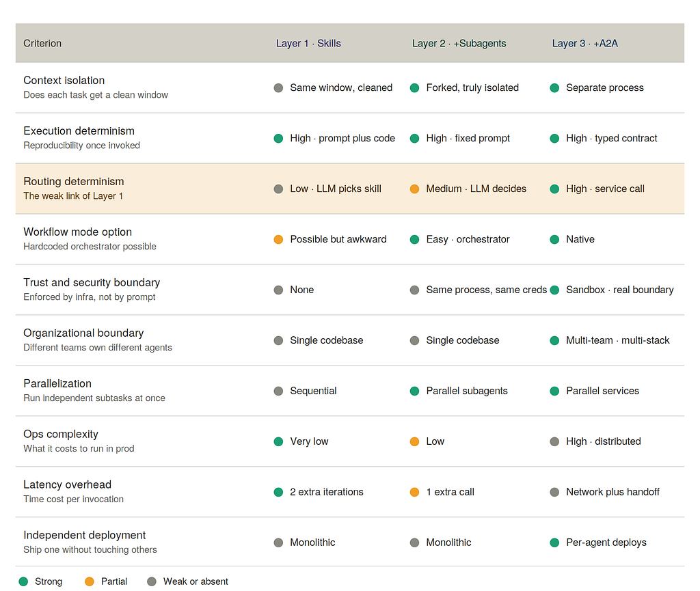Select the Ops complexity criterion title

[61, 434]
